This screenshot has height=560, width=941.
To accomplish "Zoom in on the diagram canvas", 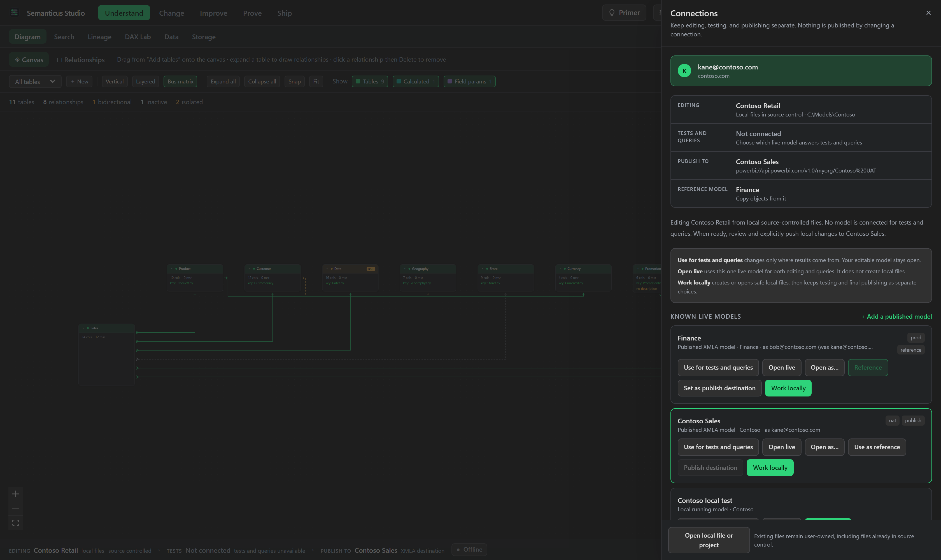I will click(15, 494).
